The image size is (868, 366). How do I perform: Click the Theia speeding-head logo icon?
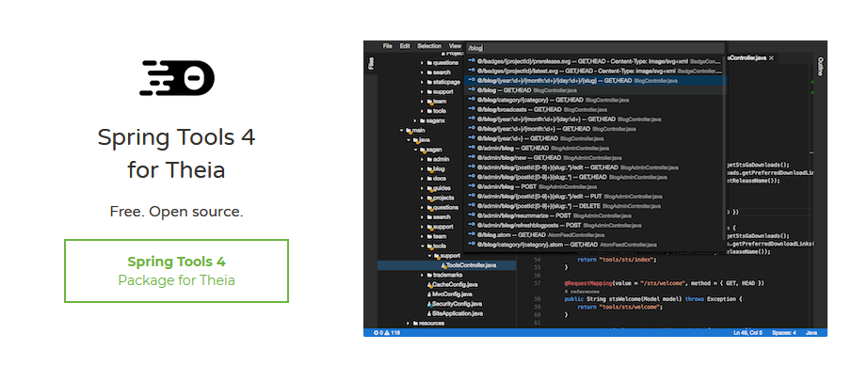click(177, 78)
